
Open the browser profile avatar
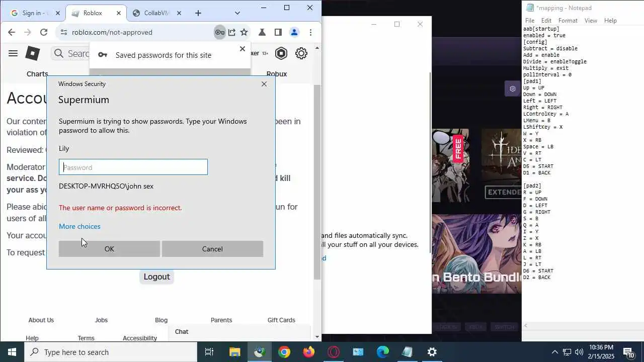294,32
